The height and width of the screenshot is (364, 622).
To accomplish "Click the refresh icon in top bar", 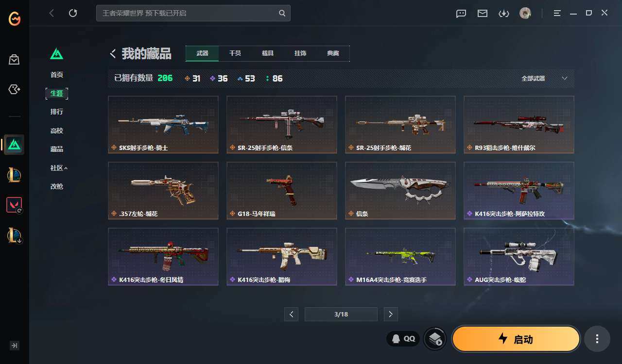I will (73, 13).
